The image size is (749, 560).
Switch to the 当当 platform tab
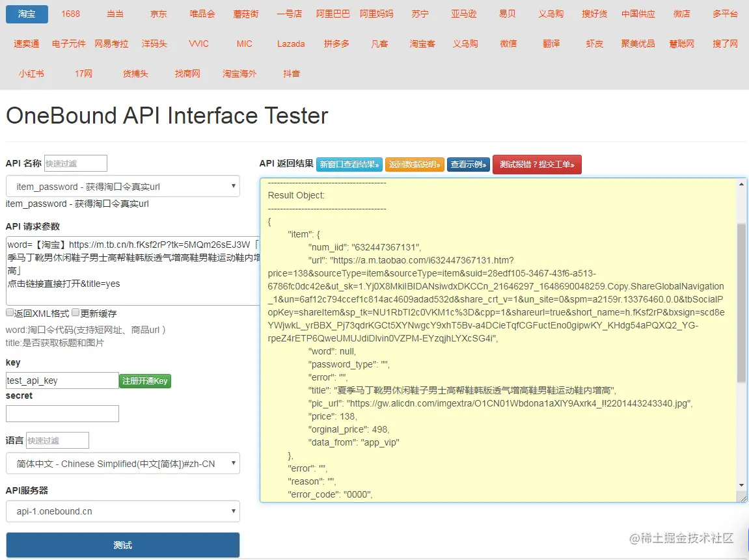click(x=115, y=14)
